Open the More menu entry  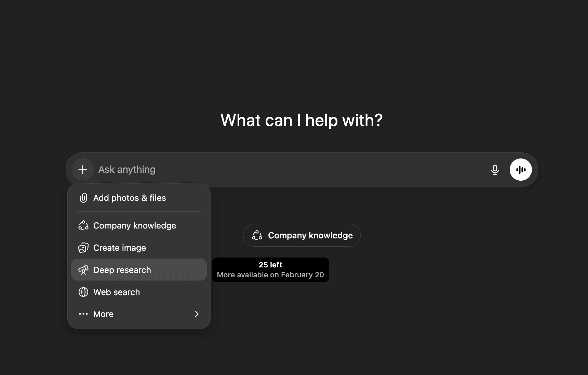click(103, 314)
